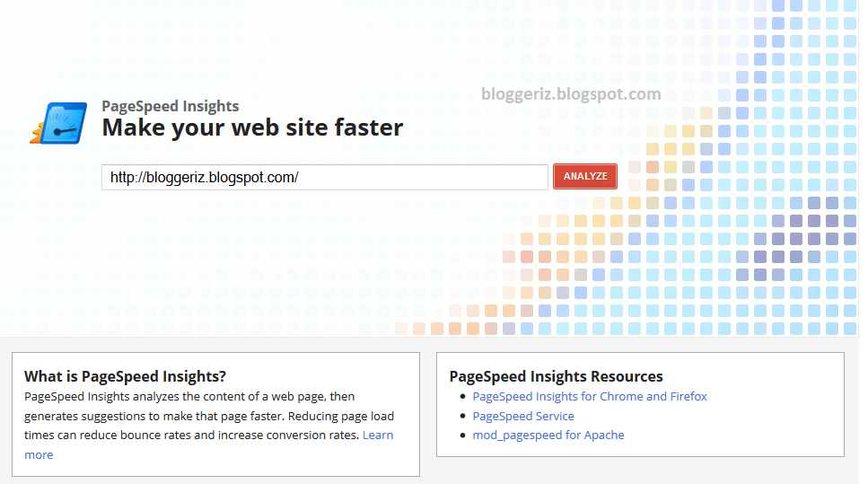
Task: Click the small PageSpeed Insights title above the headline
Action: (171, 106)
